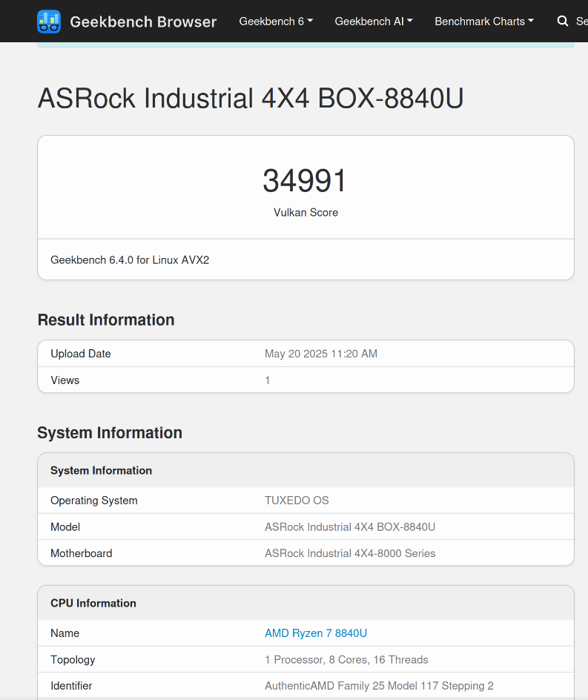Click the Topology row label

point(73,659)
